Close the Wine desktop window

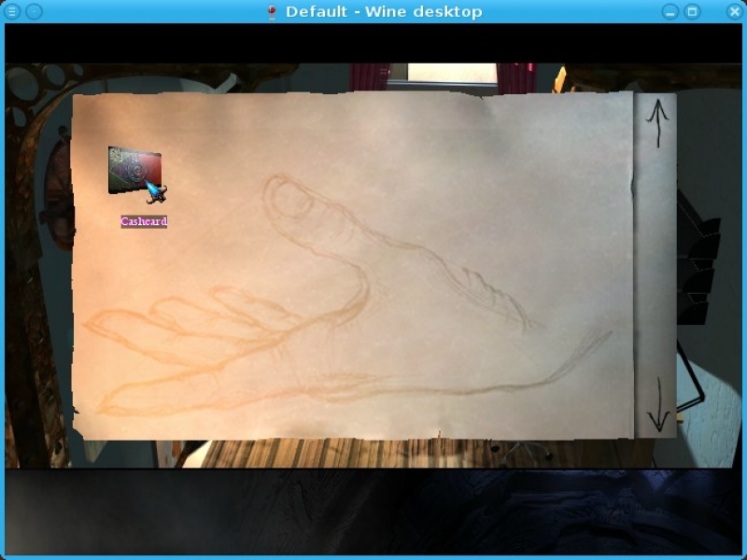[x=733, y=11]
